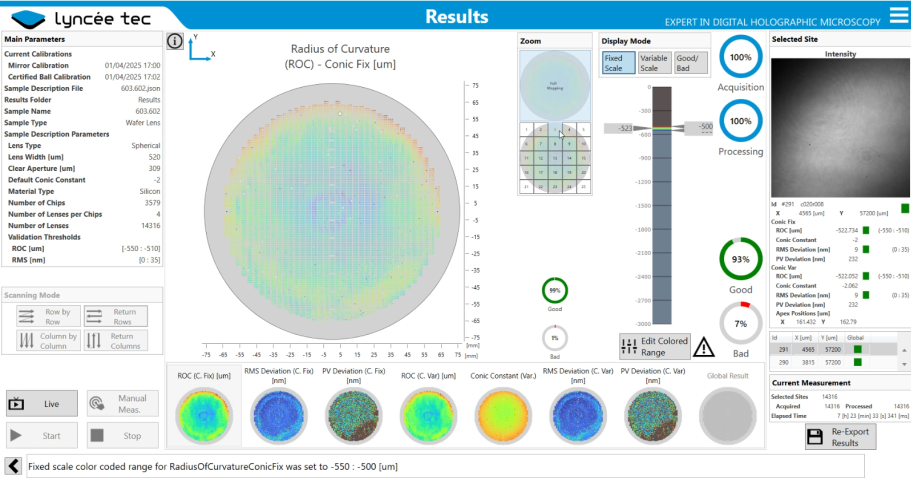This screenshot has height=479, width=911.
Task: Click the info icon above the wafer map
Action: click(x=174, y=41)
